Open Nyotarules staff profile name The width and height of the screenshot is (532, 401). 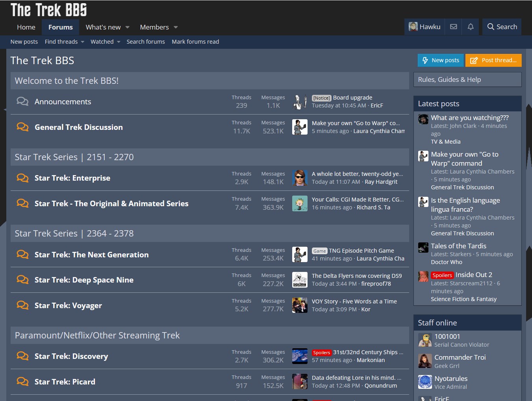(x=451, y=379)
